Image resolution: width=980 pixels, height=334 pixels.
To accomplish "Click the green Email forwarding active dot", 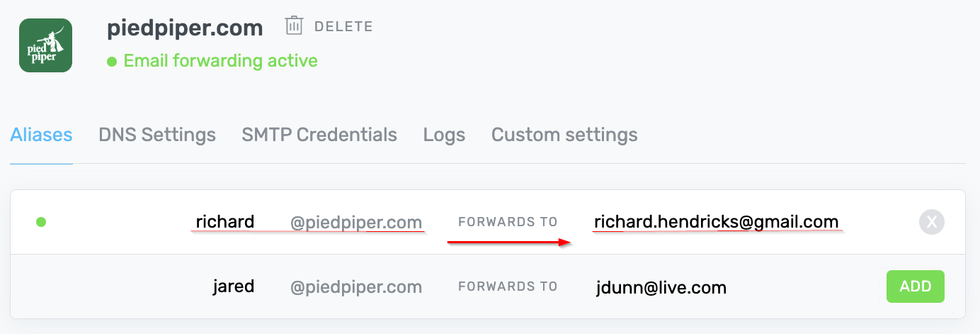I will click(112, 62).
